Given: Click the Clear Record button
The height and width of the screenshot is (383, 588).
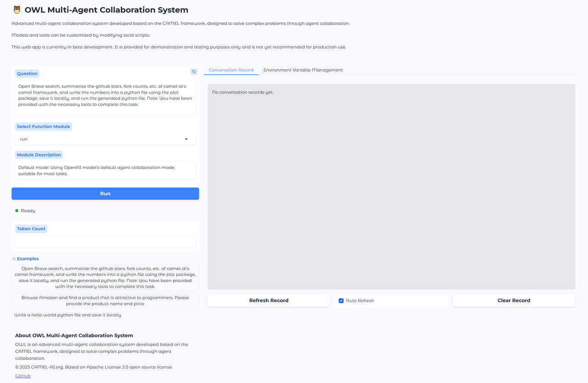Looking at the screenshot, I should coord(514,300).
